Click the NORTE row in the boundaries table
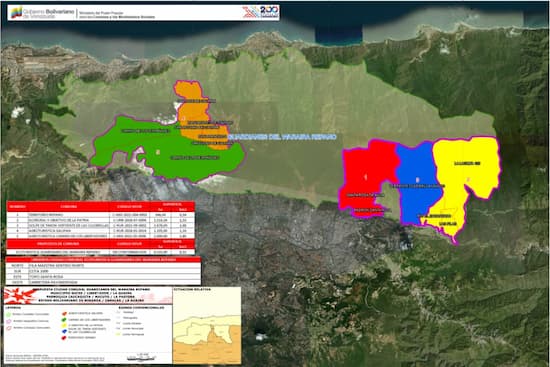The width and height of the screenshot is (550, 367). coord(103,266)
